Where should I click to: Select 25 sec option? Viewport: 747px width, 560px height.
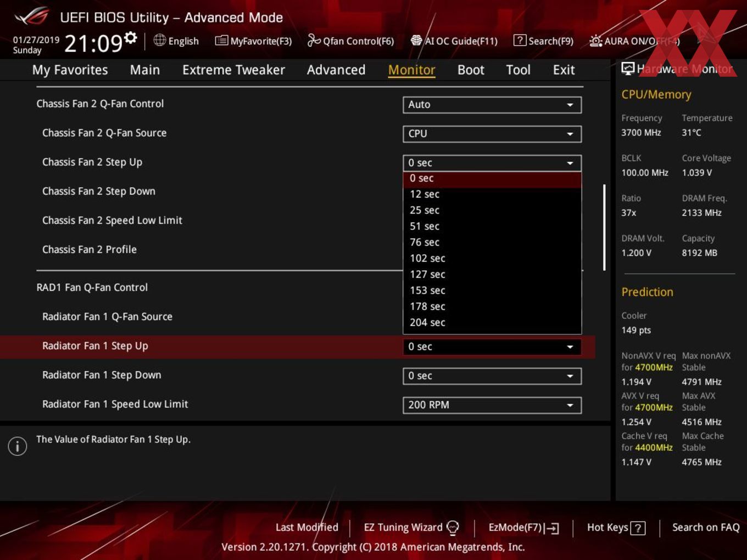click(x=492, y=210)
